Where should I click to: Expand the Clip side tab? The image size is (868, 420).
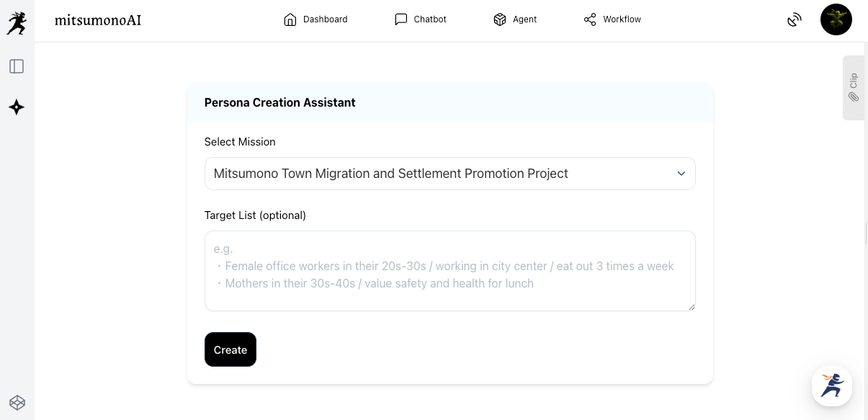853,87
